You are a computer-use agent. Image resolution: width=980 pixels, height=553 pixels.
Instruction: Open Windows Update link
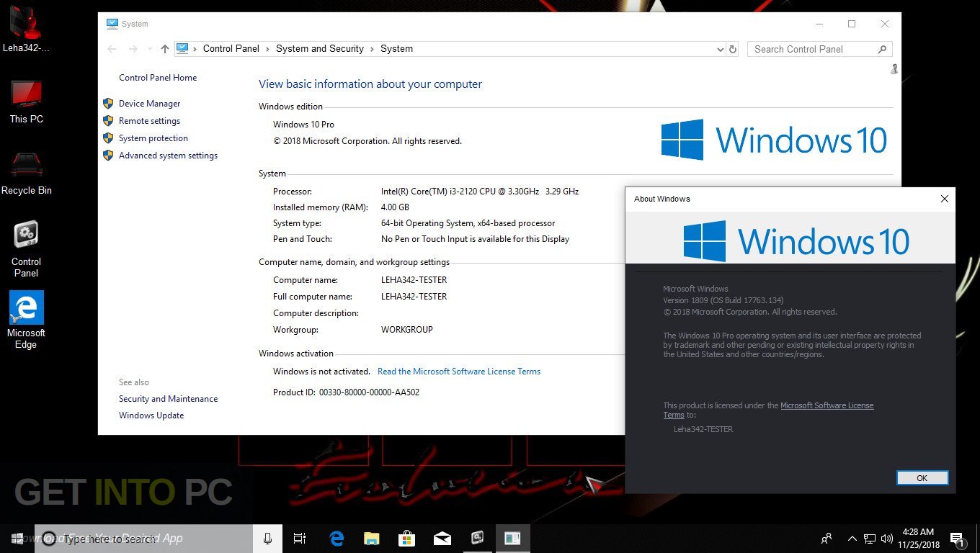(151, 415)
